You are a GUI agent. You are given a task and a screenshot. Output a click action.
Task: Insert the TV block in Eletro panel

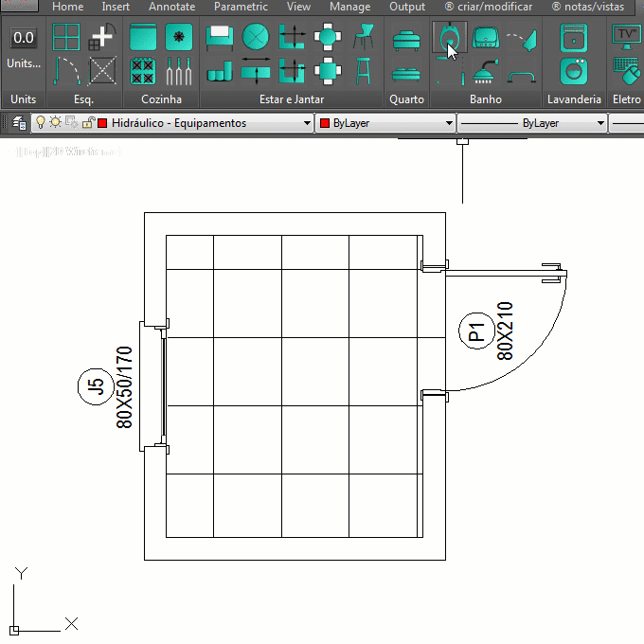[x=626, y=37]
